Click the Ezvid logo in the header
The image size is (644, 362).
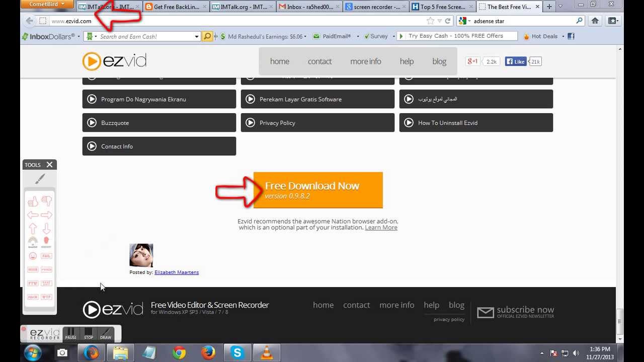(x=115, y=61)
